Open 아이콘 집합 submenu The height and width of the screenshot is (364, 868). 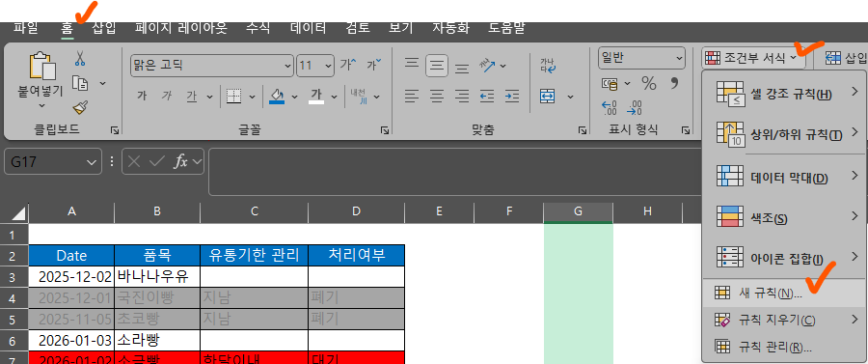coord(785,258)
